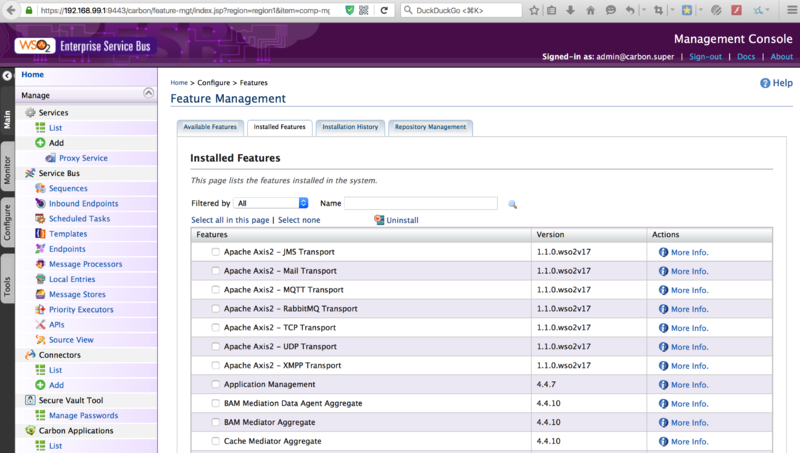Image resolution: width=800 pixels, height=453 pixels.
Task: Select the XMPP Transport checkbox
Action: (x=215, y=365)
